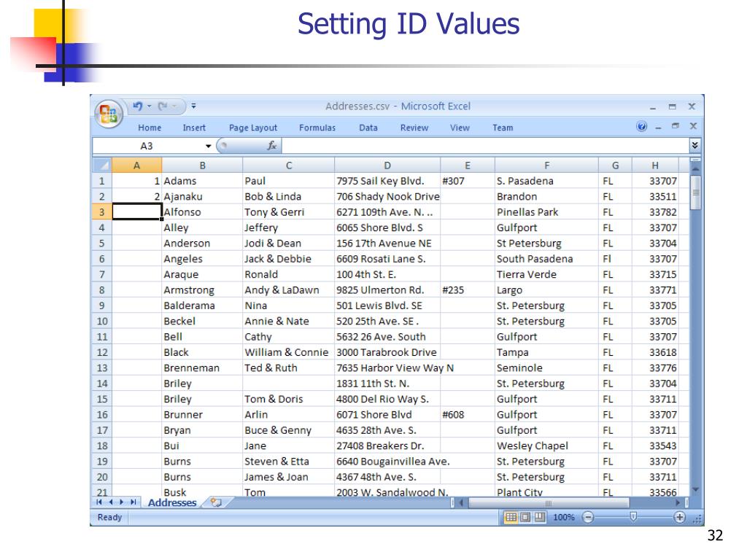
Task: Click the cell containing "#608"
Action: click(468, 415)
